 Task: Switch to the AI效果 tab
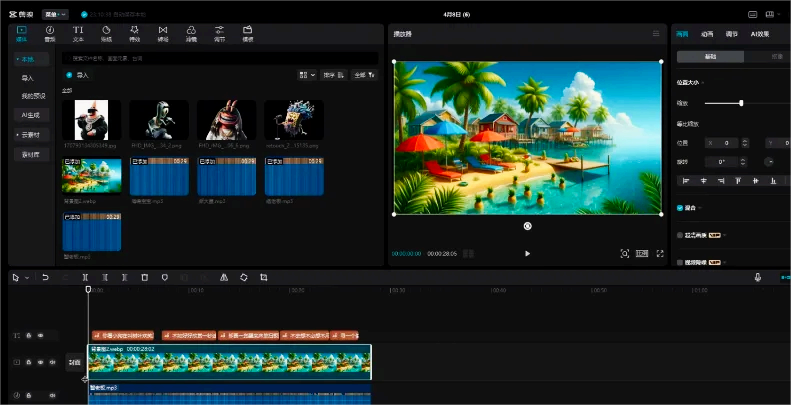(760, 34)
